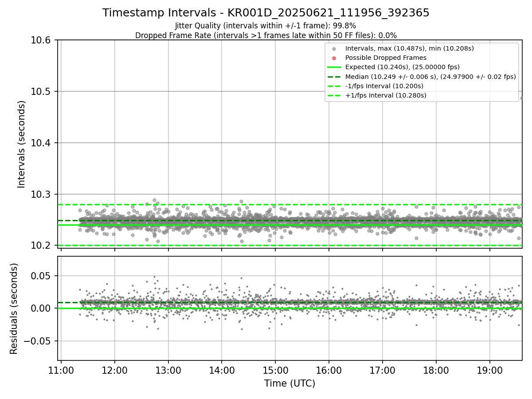Image resolution: width=532 pixels, height=399 pixels.
Task: Click the outlier interval point near 10.487s
Action: point(521,98)
